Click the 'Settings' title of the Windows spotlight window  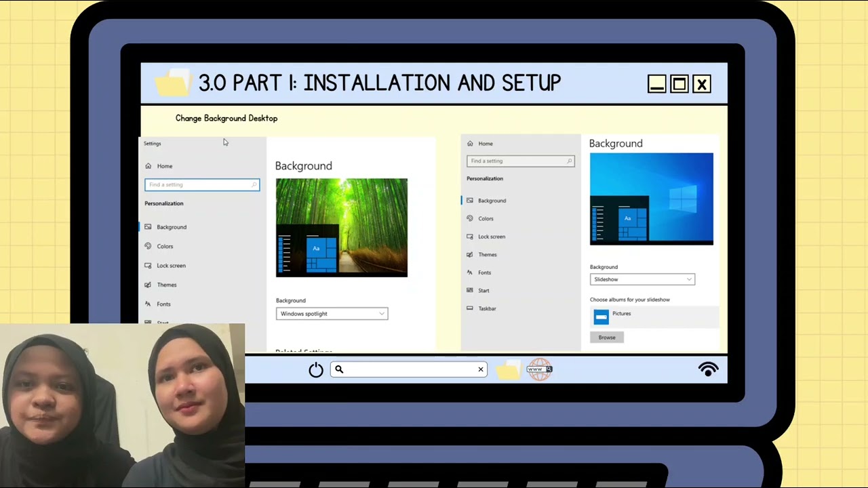[153, 144]
